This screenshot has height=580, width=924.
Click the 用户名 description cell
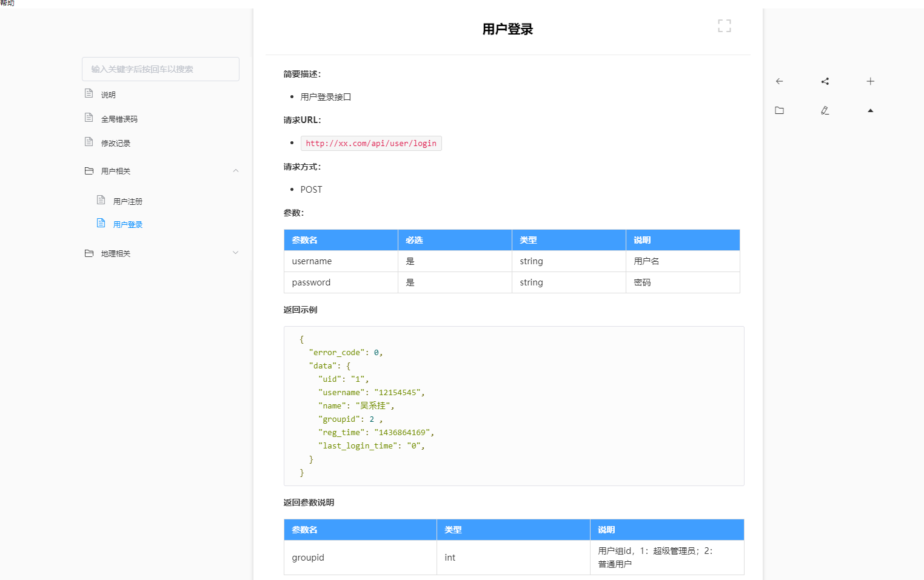click(x=683, y=261)
